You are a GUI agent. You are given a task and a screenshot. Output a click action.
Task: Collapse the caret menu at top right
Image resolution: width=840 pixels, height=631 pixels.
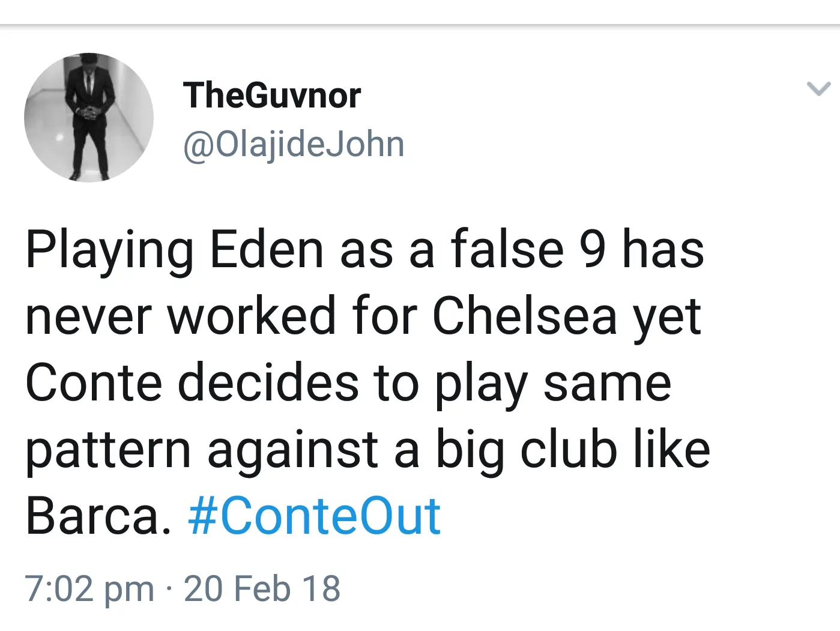pyautogui.click(x=818, y=89)
